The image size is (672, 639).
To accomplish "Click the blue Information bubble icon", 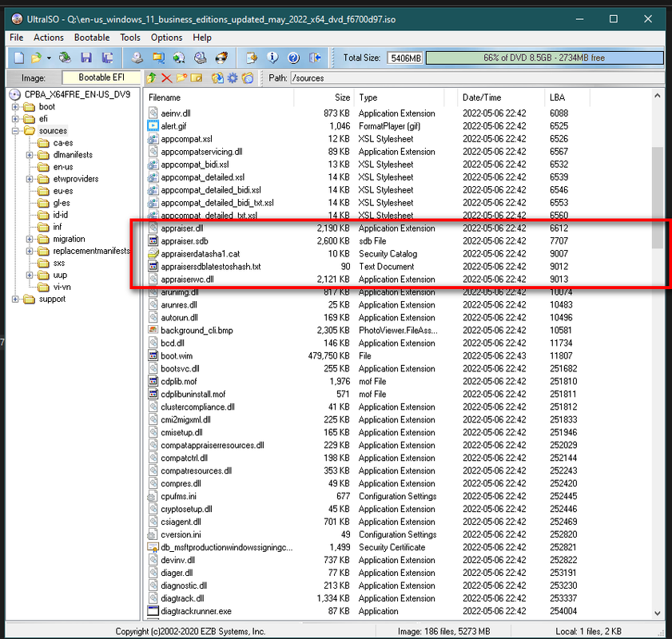I will click(272, 58).
